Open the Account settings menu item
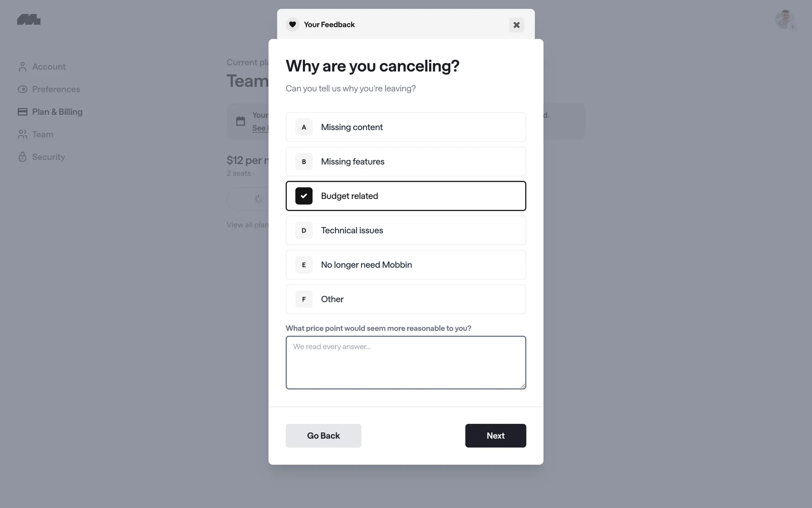The height and width of the screenshot is (508, 812). pyautogui.click(x=49, y=67)
